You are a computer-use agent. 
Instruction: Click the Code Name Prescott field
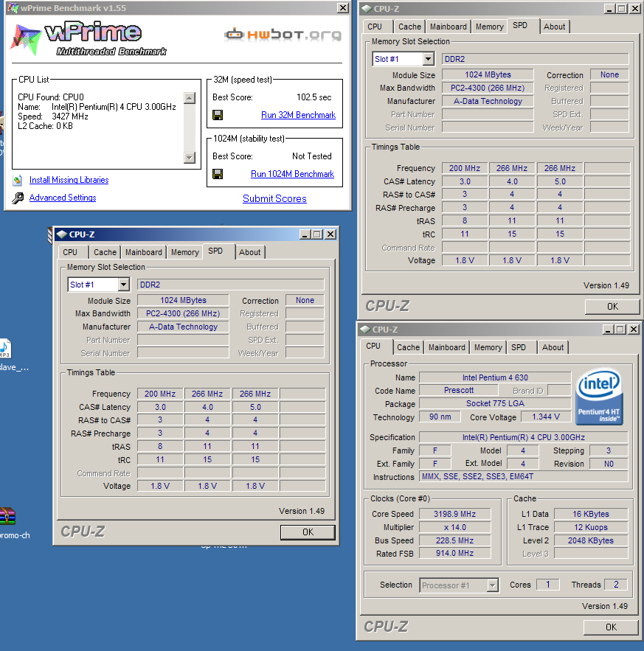(459, 390)
